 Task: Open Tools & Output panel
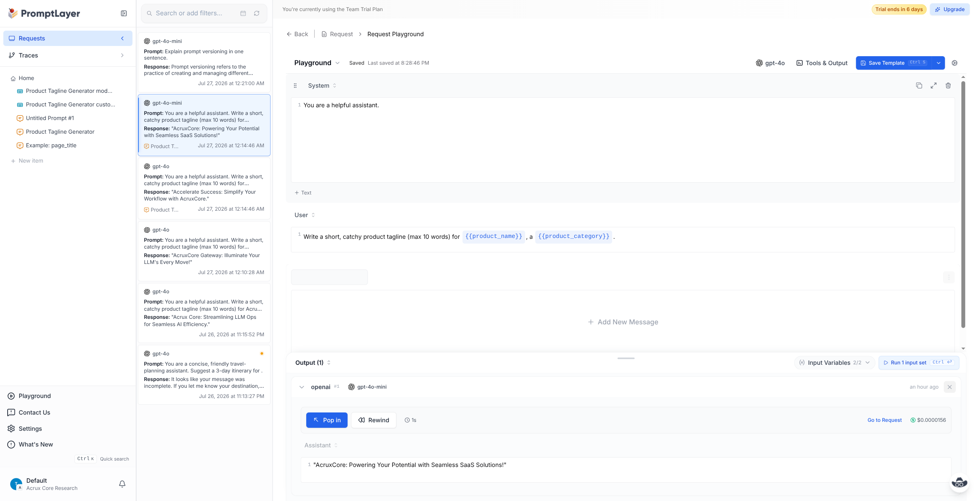coord(822,63)
